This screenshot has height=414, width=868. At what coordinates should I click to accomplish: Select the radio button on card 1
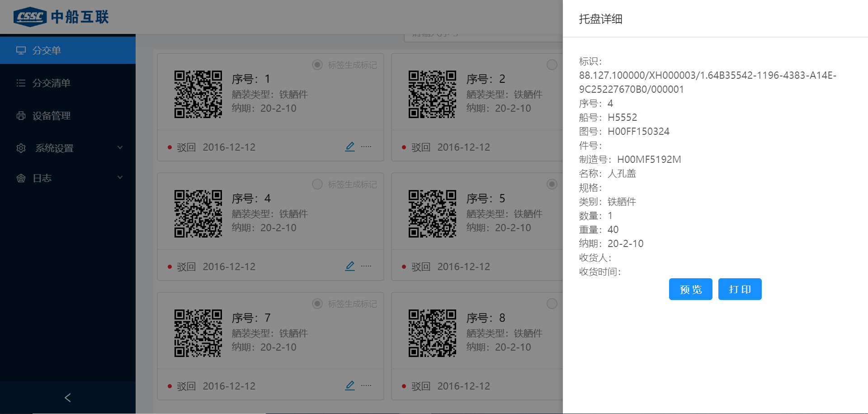[x=317, y=65]
